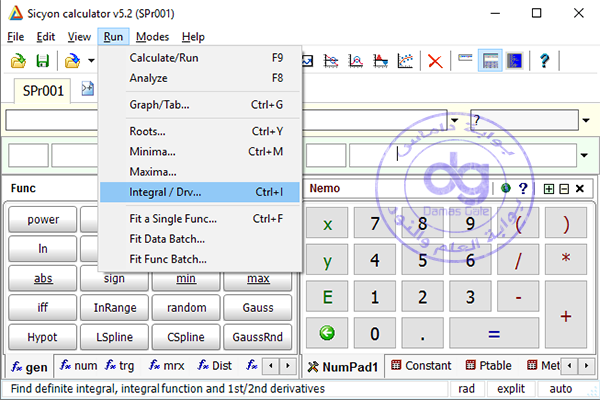
Task: Expand the variables row dropdown arrow
Action: [584, 155]
